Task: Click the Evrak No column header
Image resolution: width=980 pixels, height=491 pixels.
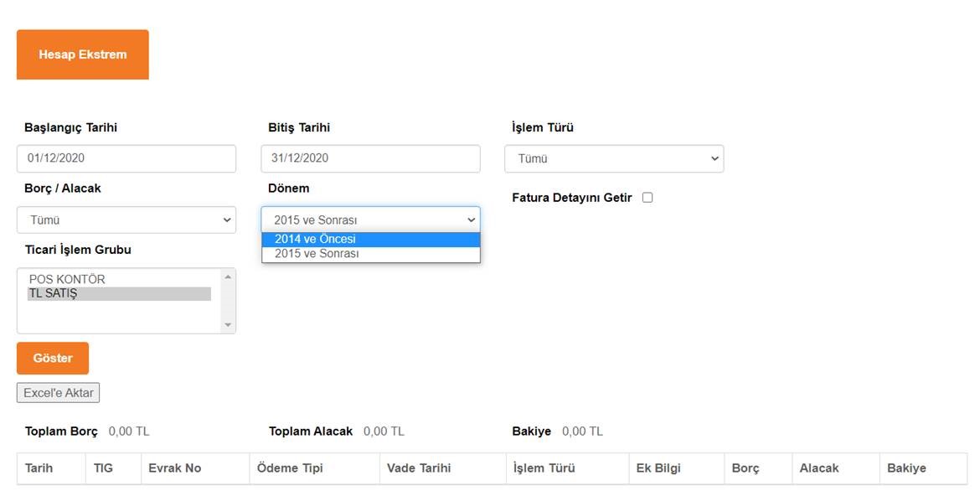Action: click(174, 468)
